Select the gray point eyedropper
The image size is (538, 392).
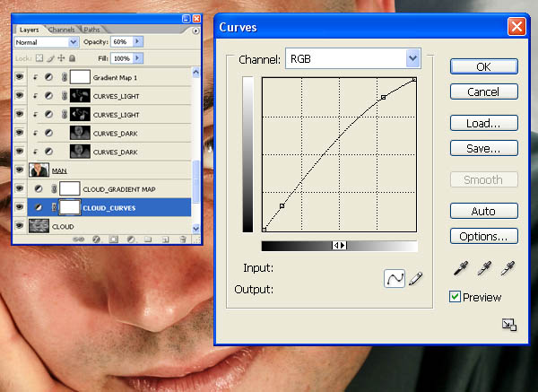pos(484,268)
